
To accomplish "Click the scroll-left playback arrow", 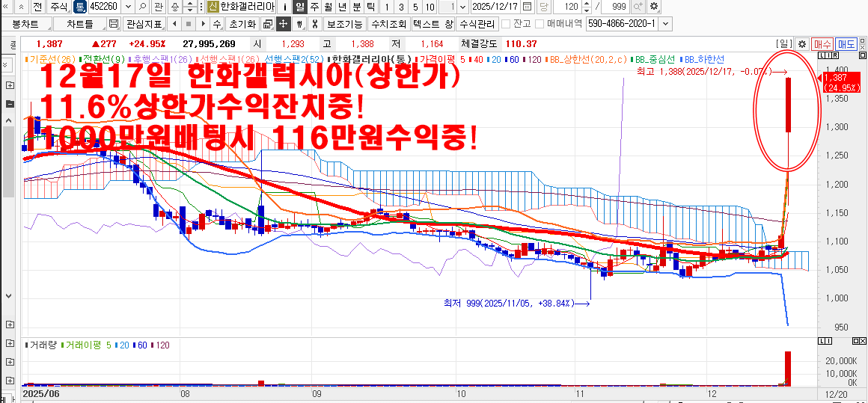I will point(174,24).
